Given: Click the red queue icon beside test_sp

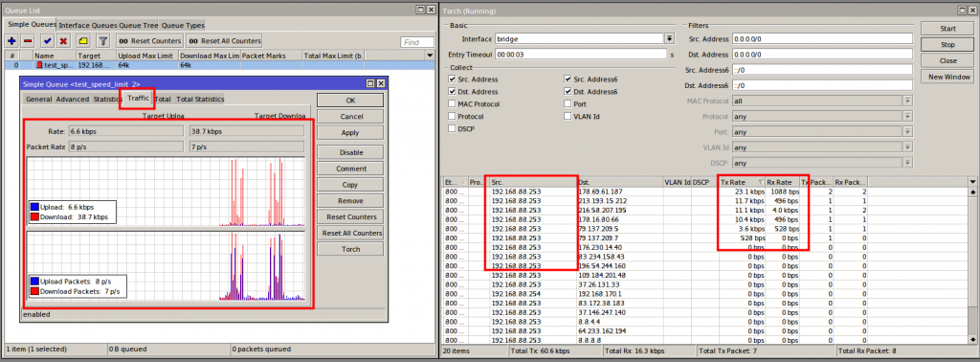Looking at the screenshot, I should [x=40, y=65].
